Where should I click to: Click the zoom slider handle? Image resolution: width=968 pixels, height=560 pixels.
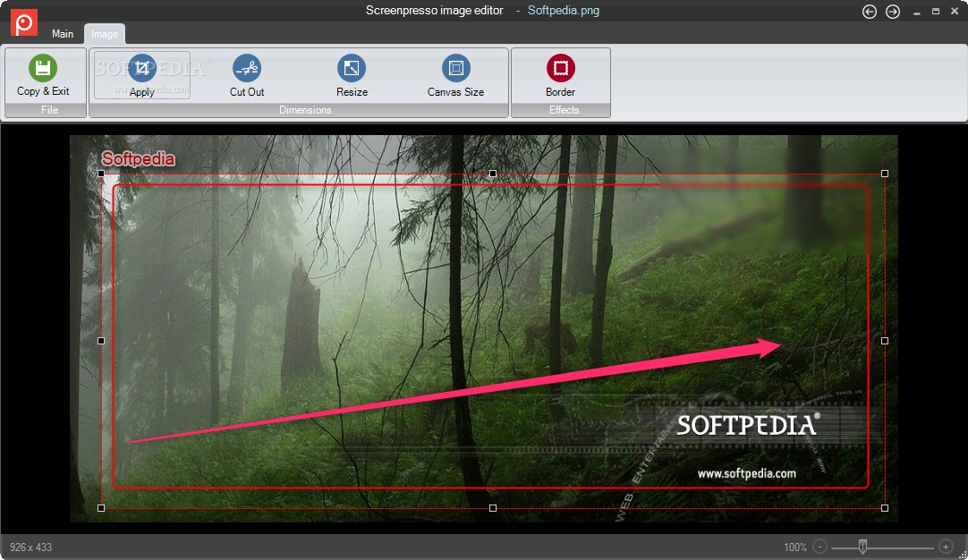click(x=862, y=546)
